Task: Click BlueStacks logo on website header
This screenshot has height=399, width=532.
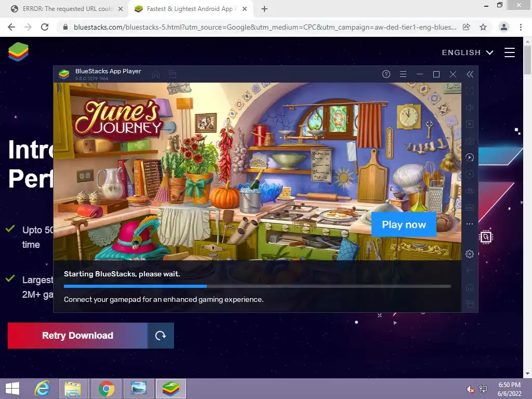Action: [x=18, y=52]
